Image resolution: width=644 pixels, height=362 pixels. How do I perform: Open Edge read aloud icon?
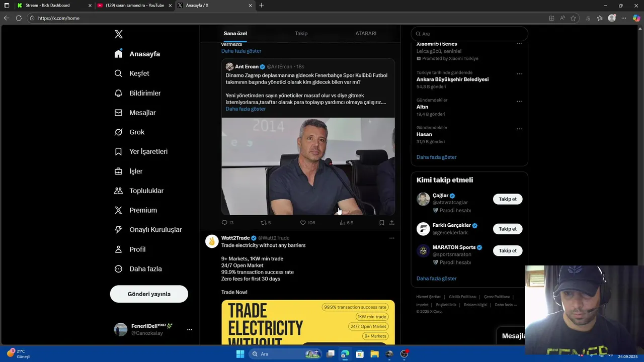[x=563, y=18]
